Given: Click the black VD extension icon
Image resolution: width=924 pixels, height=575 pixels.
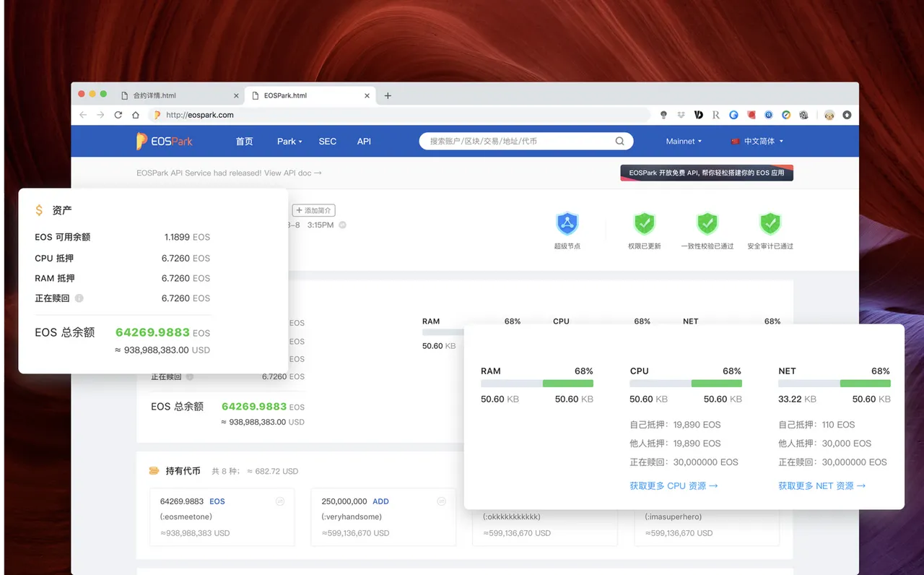Looking at the screenshot, I should pyautogui.click(x=699, y=115).
